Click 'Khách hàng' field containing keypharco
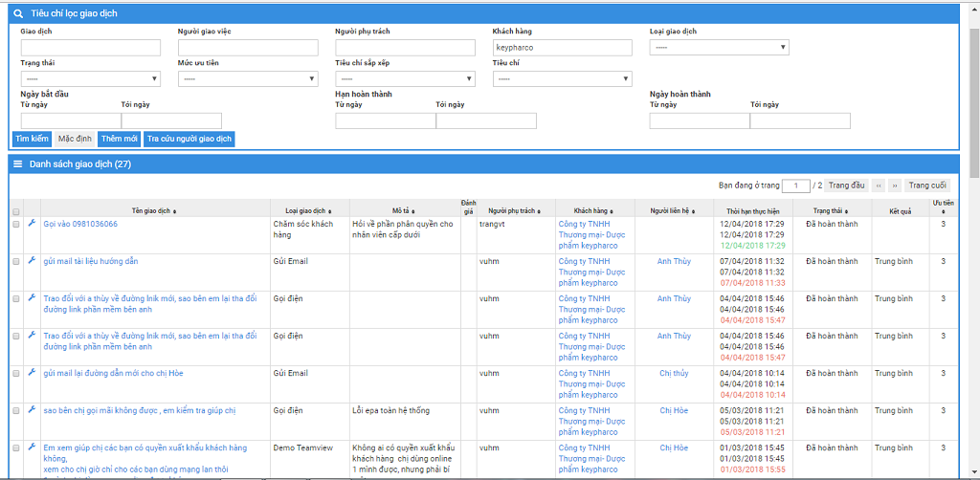The image size is (980, 480). coord(563,48)
